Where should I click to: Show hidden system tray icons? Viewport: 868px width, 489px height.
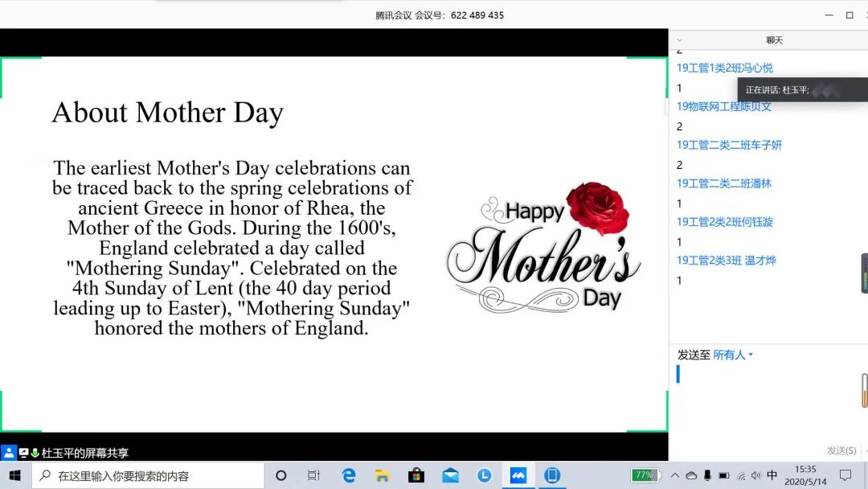tap(675, 475)
